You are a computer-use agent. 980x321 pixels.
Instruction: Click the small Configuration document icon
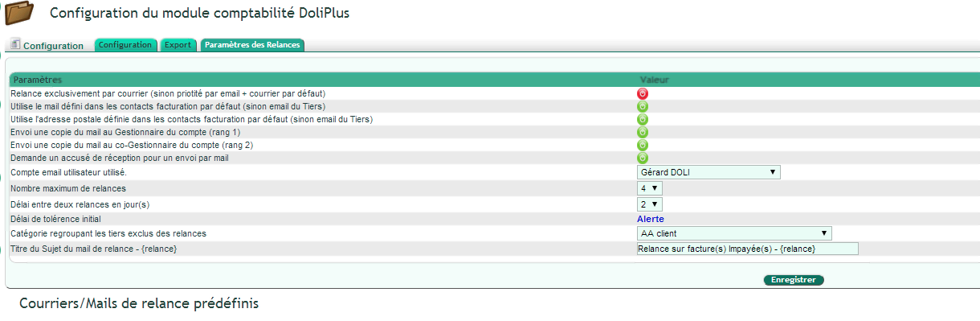[14, 44]
